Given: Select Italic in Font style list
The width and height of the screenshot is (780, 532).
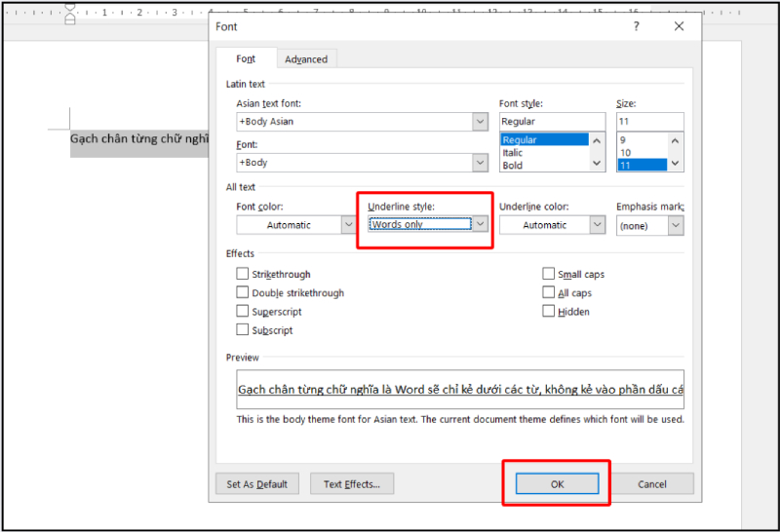Looking at the screenshot, I should [x=513, y=153].
